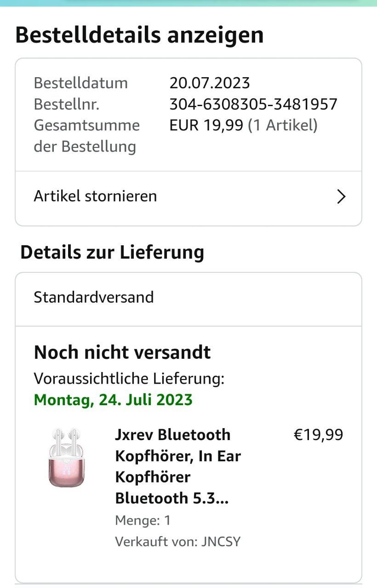Select the order number 304-6308305-3481957
This screenshot has height=588, width=377.
[253, 104]
